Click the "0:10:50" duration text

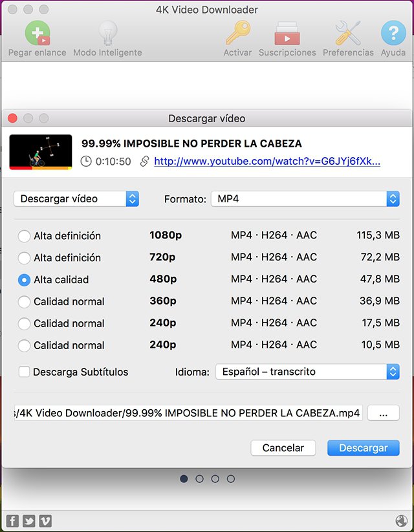click(113, 162)
